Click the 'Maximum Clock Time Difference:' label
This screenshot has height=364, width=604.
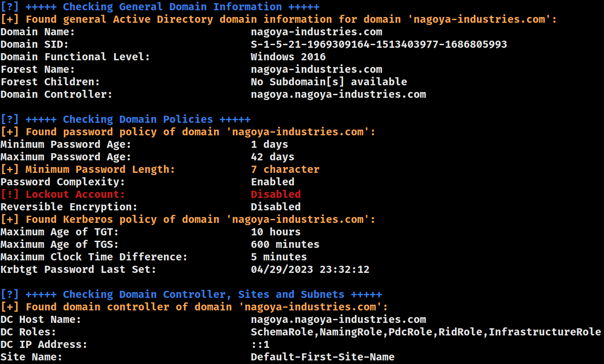94,257
